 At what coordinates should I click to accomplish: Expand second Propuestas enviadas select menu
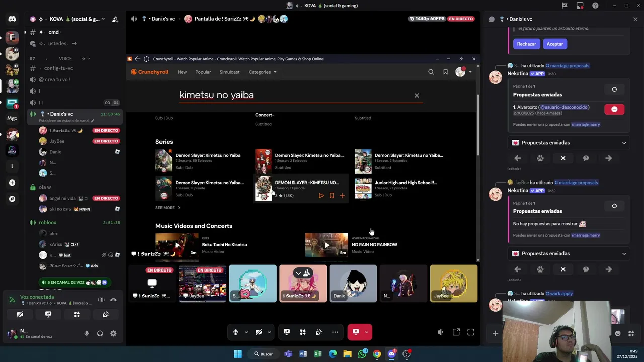click(x=569, y=254)
